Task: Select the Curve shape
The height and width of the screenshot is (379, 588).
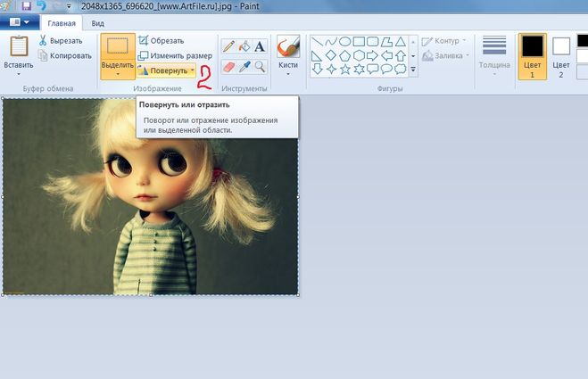Action: tap(331, 42)
